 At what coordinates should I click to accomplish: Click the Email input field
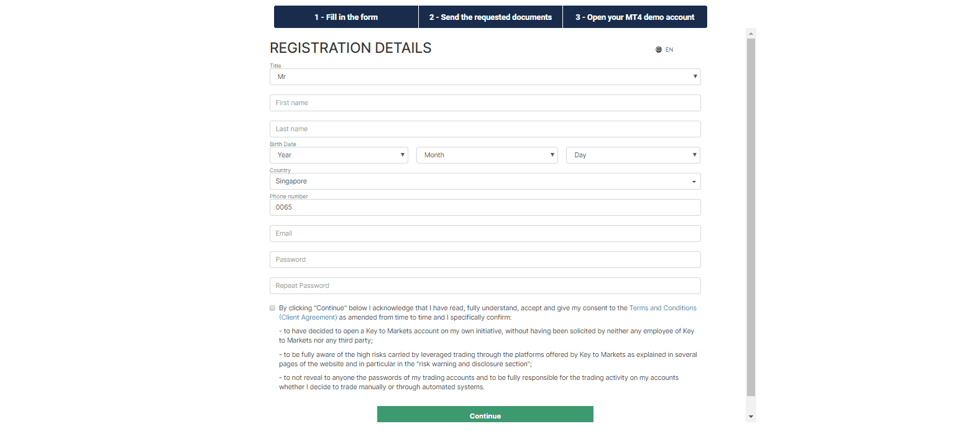485,233
